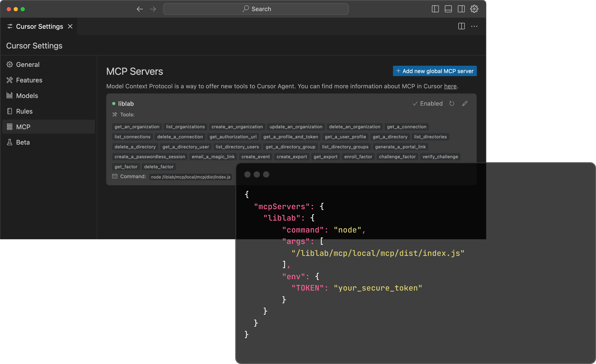The height and width of the screenshot is (364, 596).
Task: Open the Models settings page
Action: pyautogui.click(x=27, y=95)
